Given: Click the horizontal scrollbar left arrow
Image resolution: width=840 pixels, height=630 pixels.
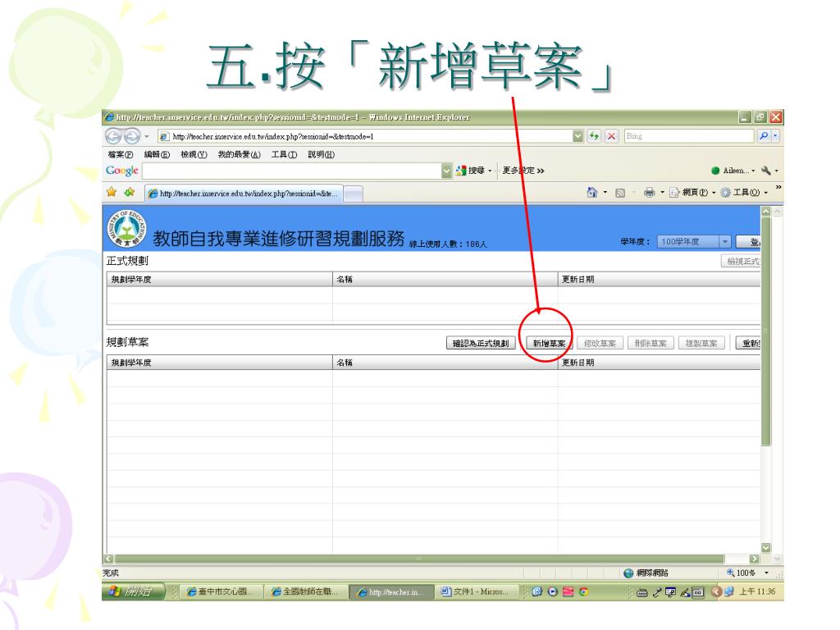Looking at the screenshot, I should click(x=109, y=559).
